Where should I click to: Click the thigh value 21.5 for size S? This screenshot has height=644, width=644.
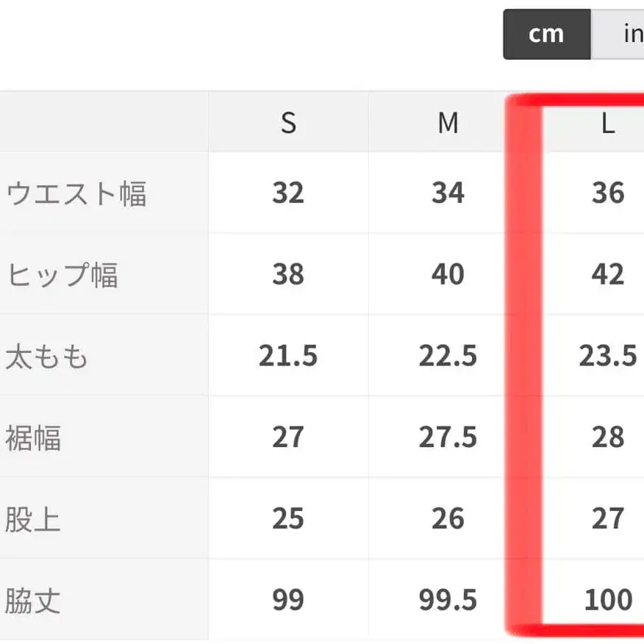pyautogui.click(x=288, y=356)
